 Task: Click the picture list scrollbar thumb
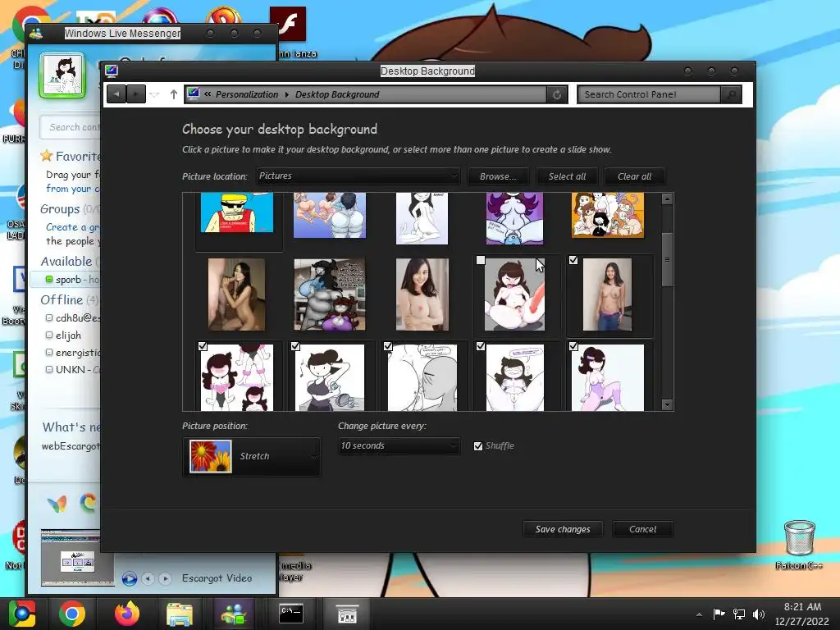(667, 259)
